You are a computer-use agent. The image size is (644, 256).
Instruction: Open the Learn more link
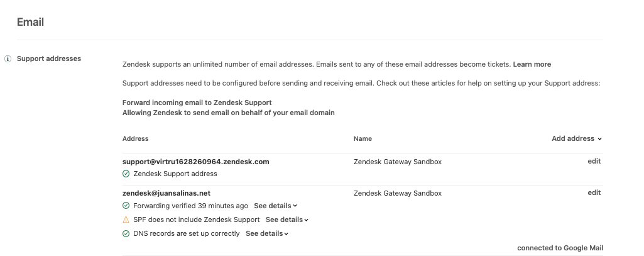point(532,64)
